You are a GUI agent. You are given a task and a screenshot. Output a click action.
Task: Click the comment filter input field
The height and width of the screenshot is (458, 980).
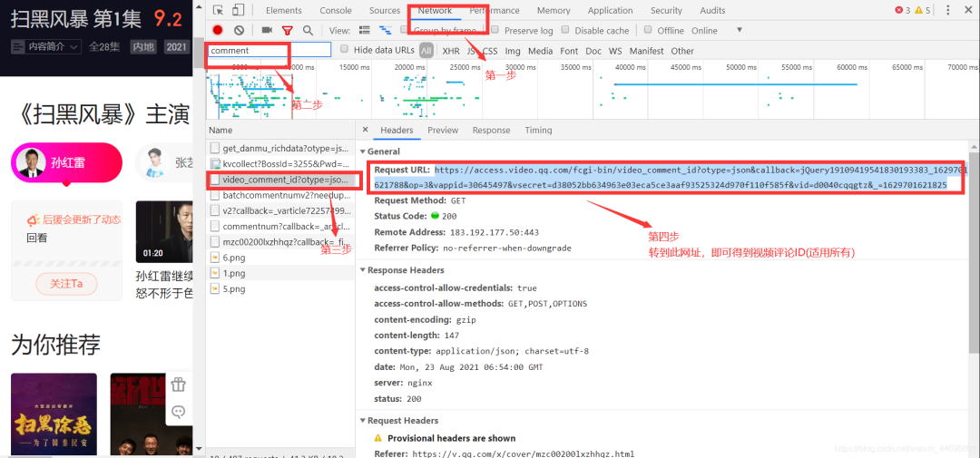269,50
